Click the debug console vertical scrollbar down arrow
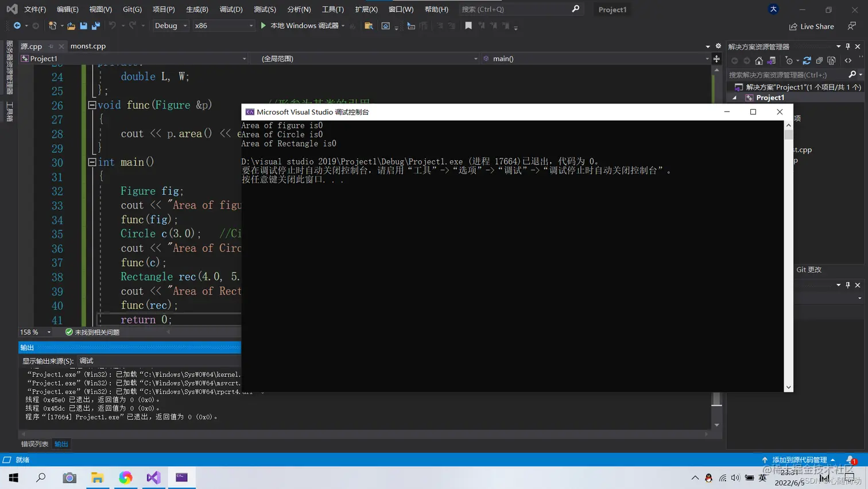Image resolution: width=868 pixels, height=489 pixels. (x=788, y=387)
